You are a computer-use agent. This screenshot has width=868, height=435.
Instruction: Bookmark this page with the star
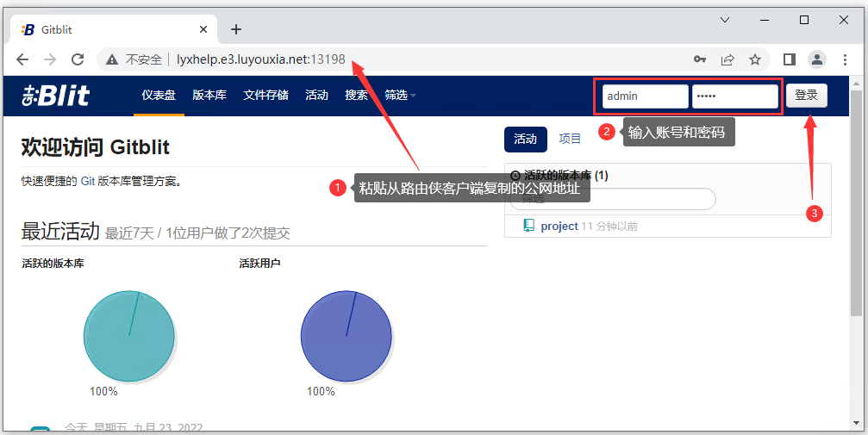(x=755, y=59)
